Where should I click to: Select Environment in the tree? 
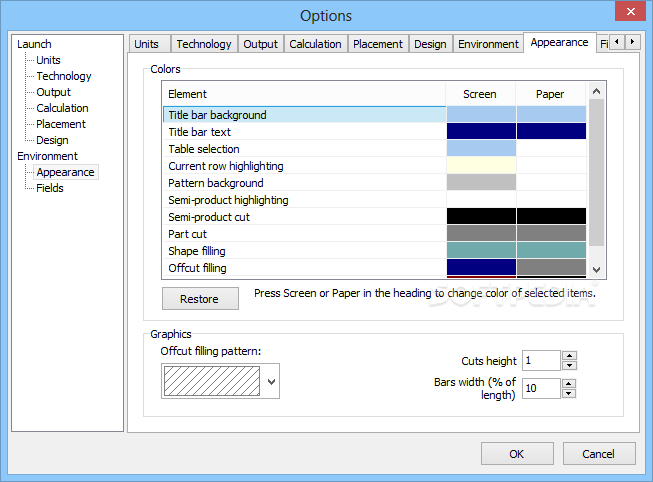[47, 156]
